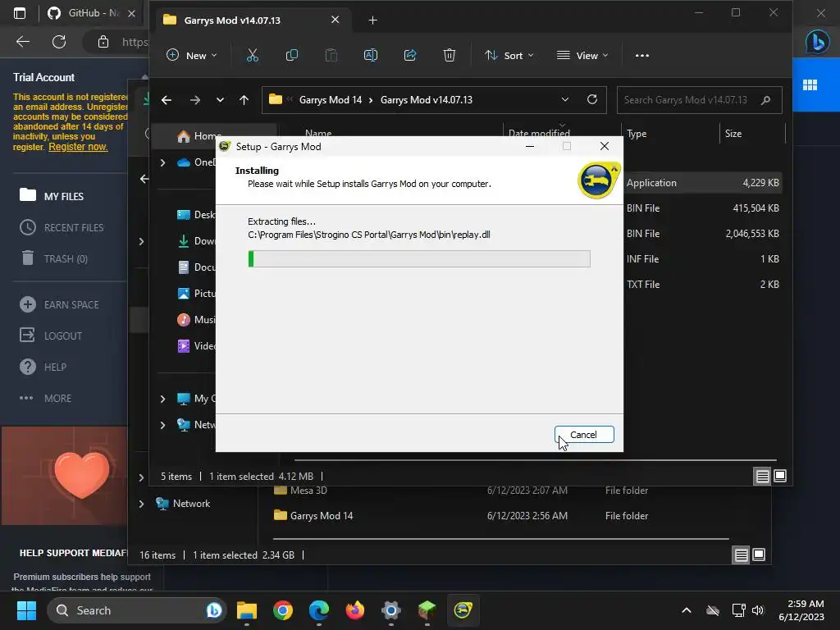Open recent locations chevron
This screenshot has width=840, height=630.
click(x=220, y=100)
